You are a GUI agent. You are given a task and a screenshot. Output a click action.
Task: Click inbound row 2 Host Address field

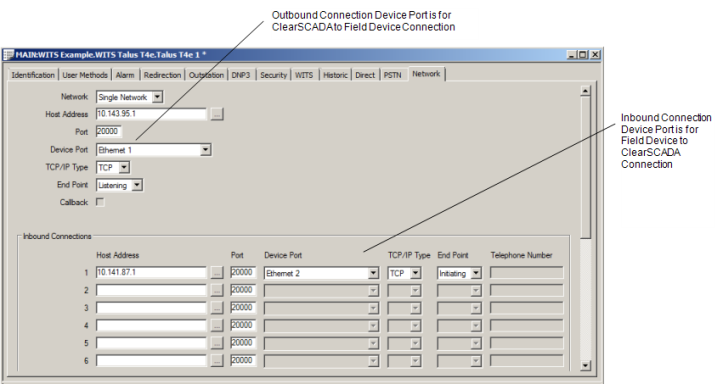(151, 290)
